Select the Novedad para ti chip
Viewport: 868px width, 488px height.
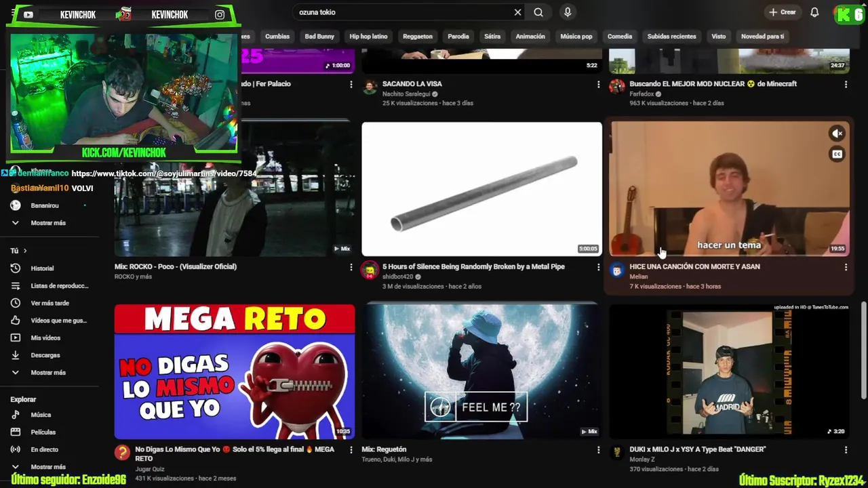(x=762, y=37)
